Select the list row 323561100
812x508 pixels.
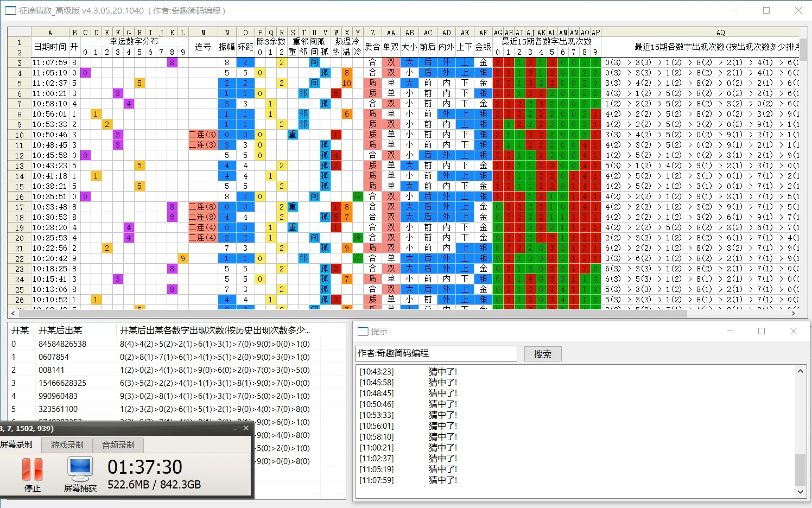pyautogui.click(x=176, y=409)
